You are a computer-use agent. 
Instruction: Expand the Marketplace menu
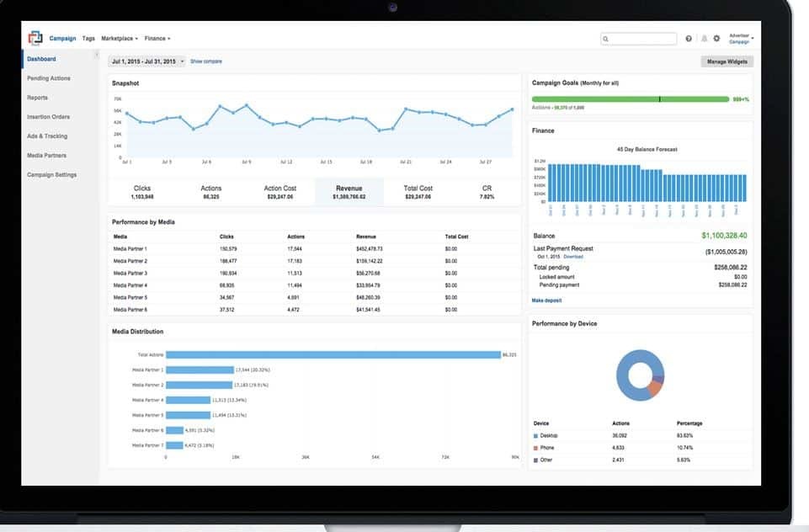120,39
